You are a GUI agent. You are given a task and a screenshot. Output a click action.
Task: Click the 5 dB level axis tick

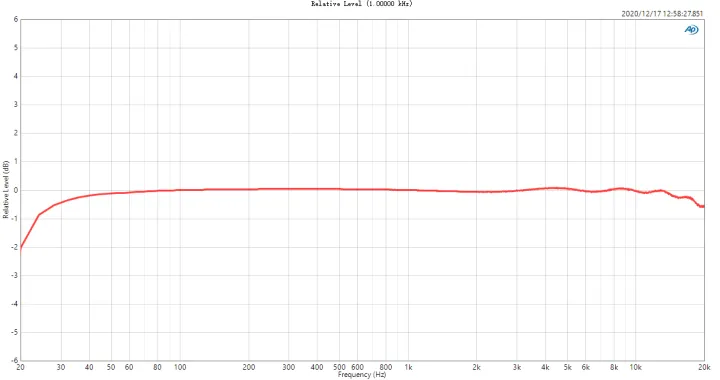(x=16, y=48)
